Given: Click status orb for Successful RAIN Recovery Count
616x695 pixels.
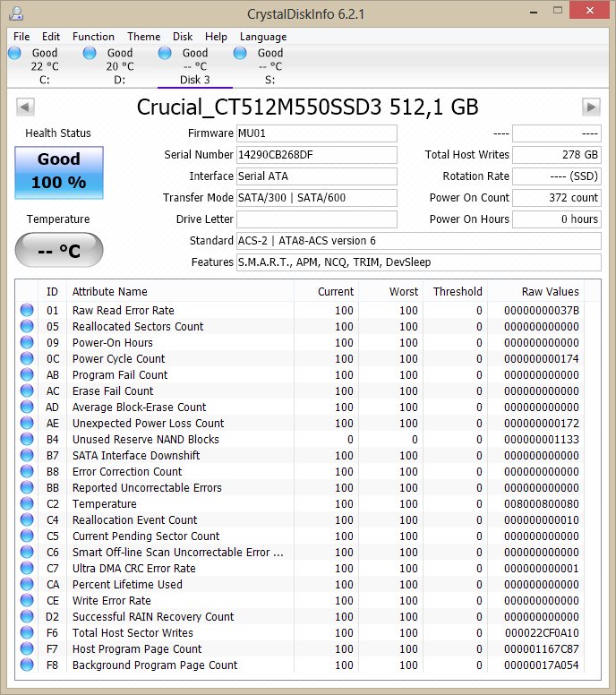Looking at the screenshot, I should (27, 616).
